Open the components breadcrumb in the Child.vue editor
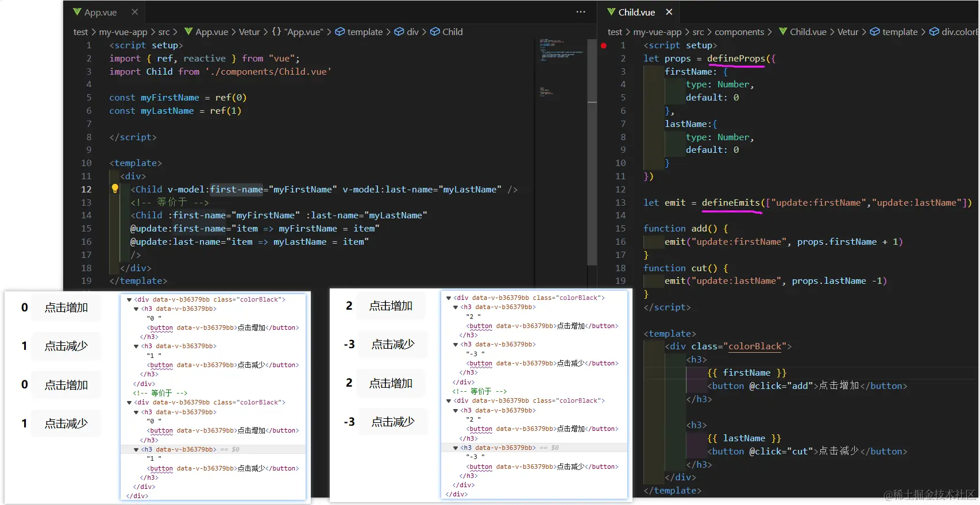Image resolution: width=980 pixels, height=505 pixels. point(739,32)
